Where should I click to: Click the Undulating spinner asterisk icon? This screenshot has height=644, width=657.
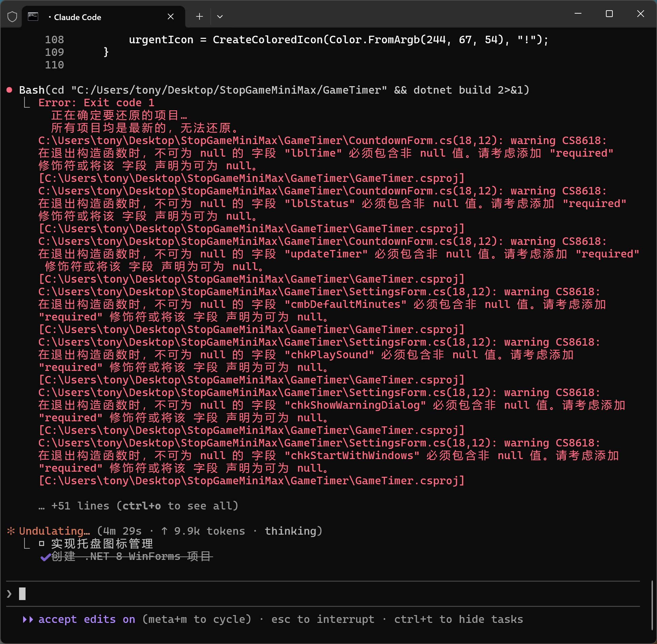tap(11, 531)
